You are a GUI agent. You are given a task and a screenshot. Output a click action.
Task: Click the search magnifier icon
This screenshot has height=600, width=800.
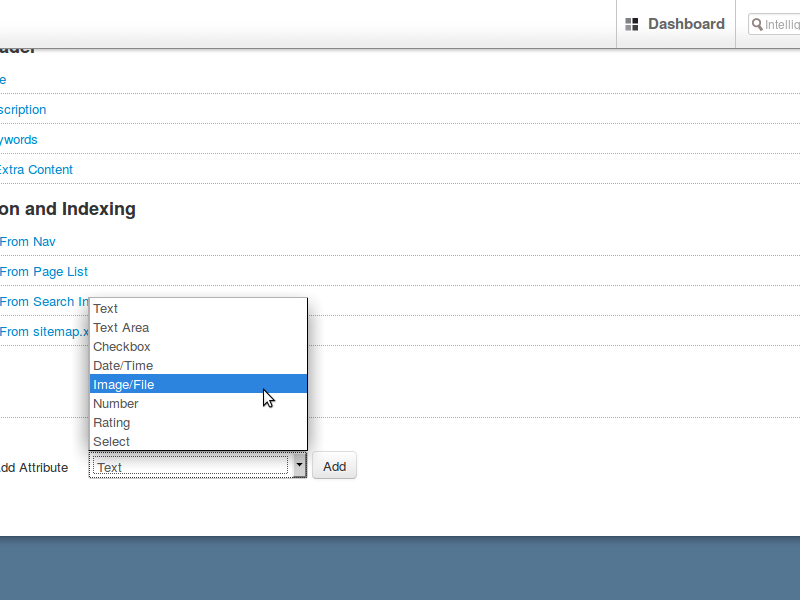(757, 24)
